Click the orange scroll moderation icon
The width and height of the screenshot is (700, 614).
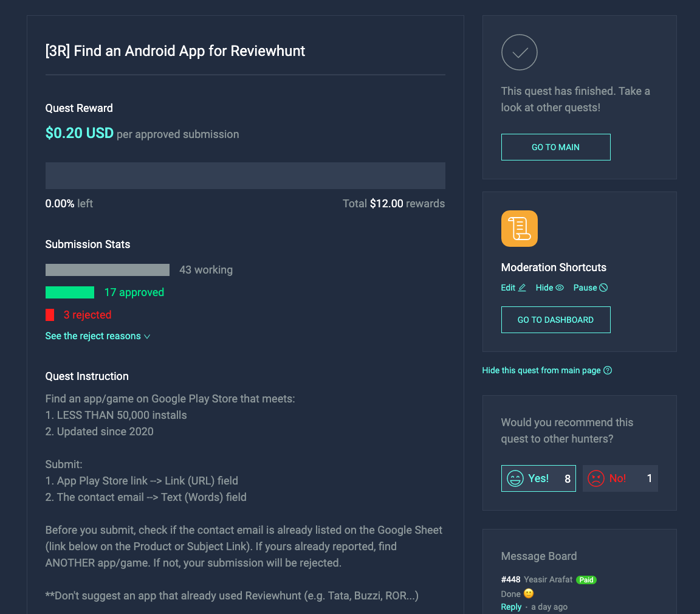(519, 229)
